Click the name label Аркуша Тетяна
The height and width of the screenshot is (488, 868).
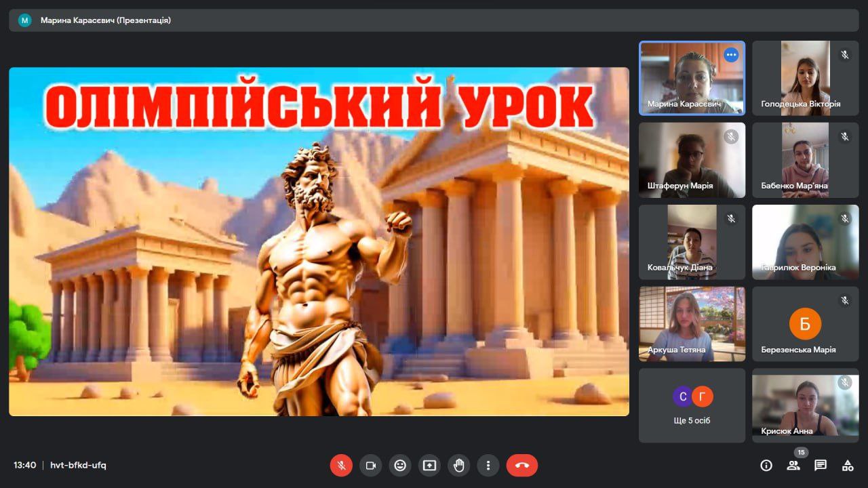point(677,350)
